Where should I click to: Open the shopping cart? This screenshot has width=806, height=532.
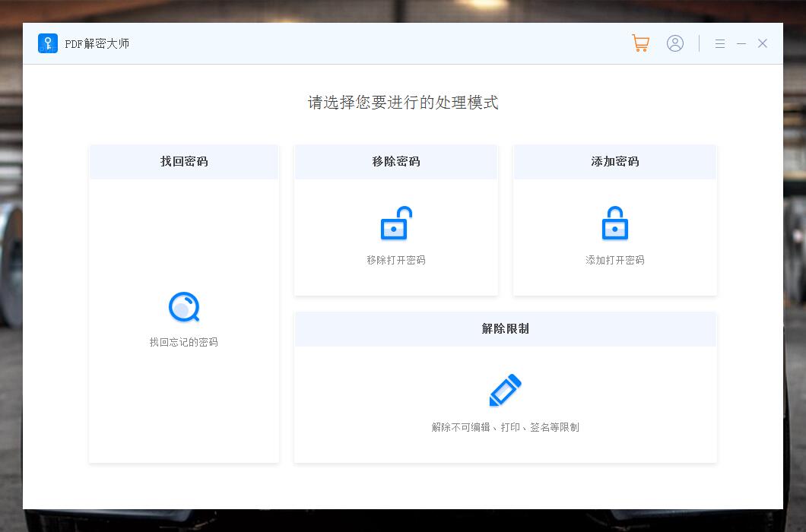pyautogui.click(x=640, y=43)
